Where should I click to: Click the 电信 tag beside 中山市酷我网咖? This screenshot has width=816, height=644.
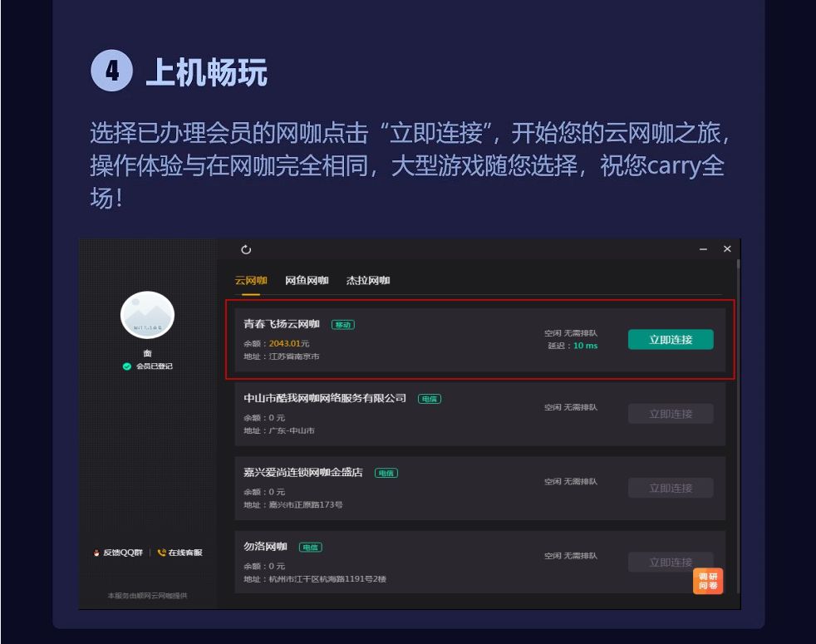click(x=430, y=399)
